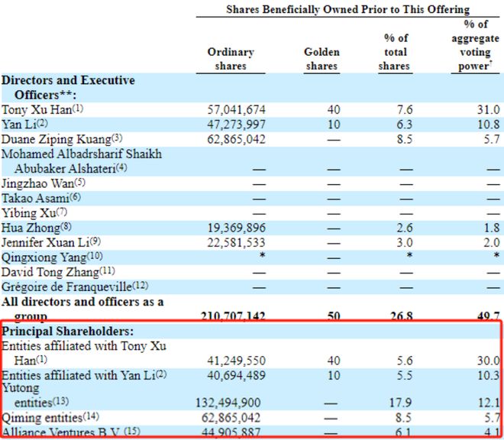Click the Golden shares column header
Viewport: 504px width, 440px height.
point(321,59)
